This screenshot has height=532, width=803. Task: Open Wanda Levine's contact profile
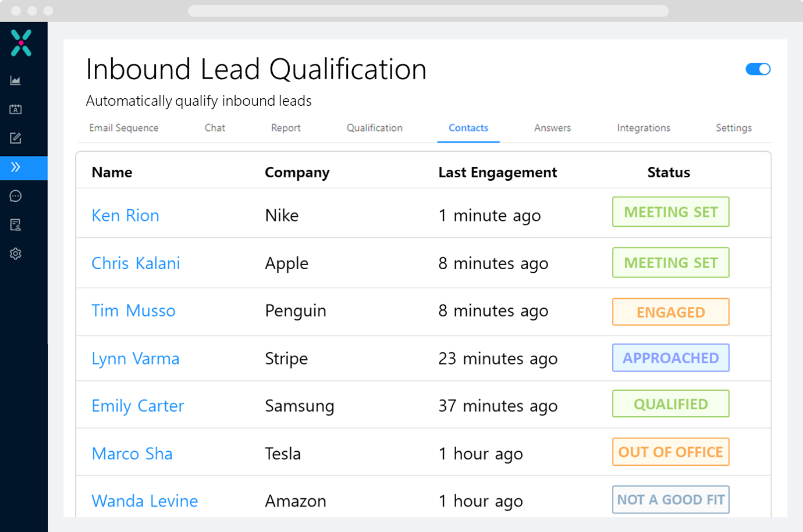pos(144,500)
